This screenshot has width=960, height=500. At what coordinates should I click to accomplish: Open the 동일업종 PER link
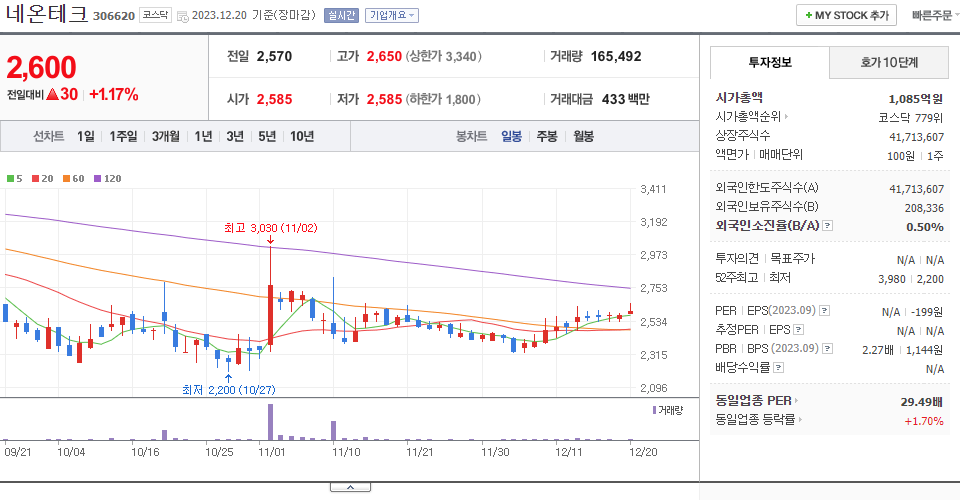[x=756, y=401]
